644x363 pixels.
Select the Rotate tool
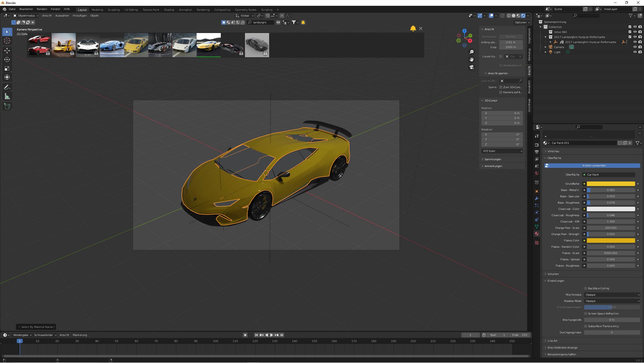(7, 59)
